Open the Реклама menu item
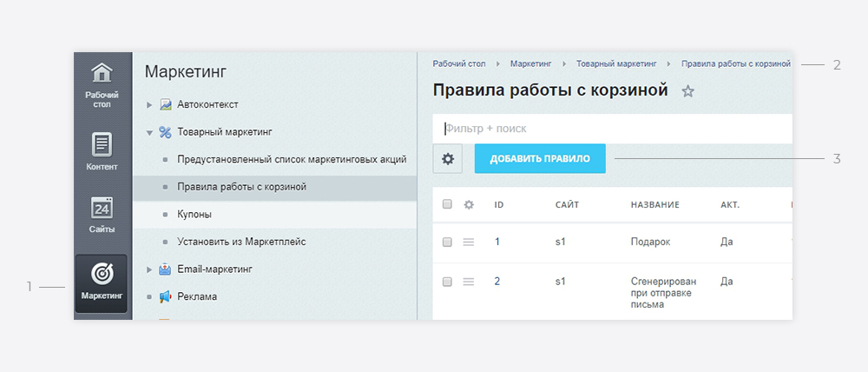 click(197, 296)
